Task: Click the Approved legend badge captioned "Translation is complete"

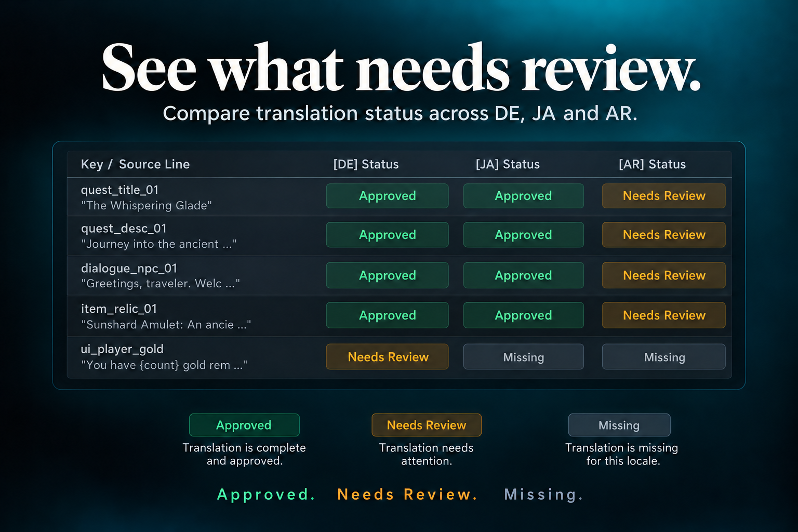Action: (244, 425)
